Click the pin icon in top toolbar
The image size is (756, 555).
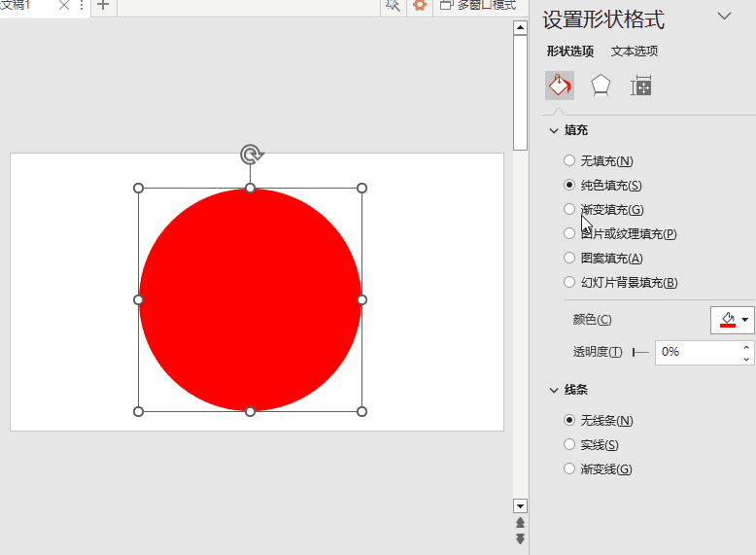point(393,5)
